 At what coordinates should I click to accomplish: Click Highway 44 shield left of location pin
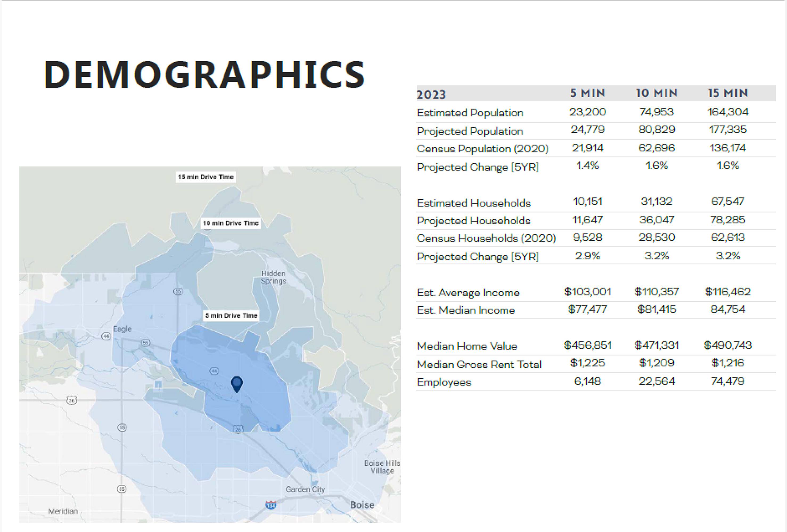[214, 371]
